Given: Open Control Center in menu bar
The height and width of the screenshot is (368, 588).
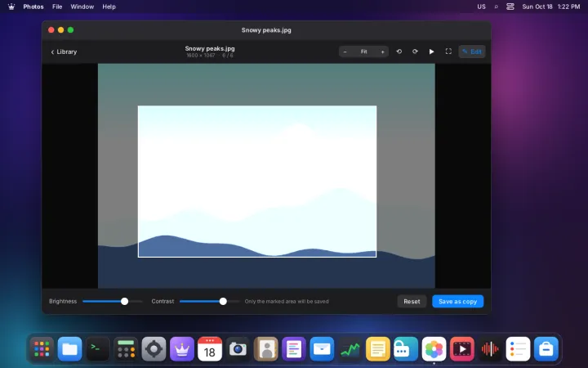Looking at the screenshot, I should 510,7.
